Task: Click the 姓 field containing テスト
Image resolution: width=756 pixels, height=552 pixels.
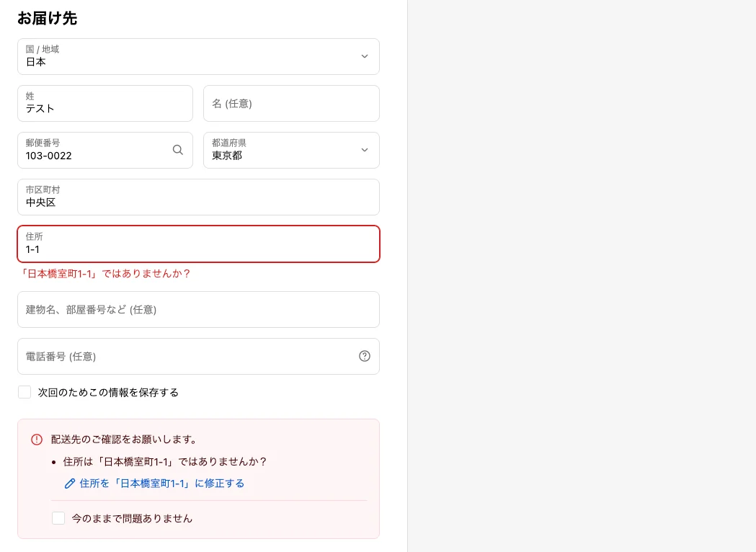Action: tap(105, 108)
